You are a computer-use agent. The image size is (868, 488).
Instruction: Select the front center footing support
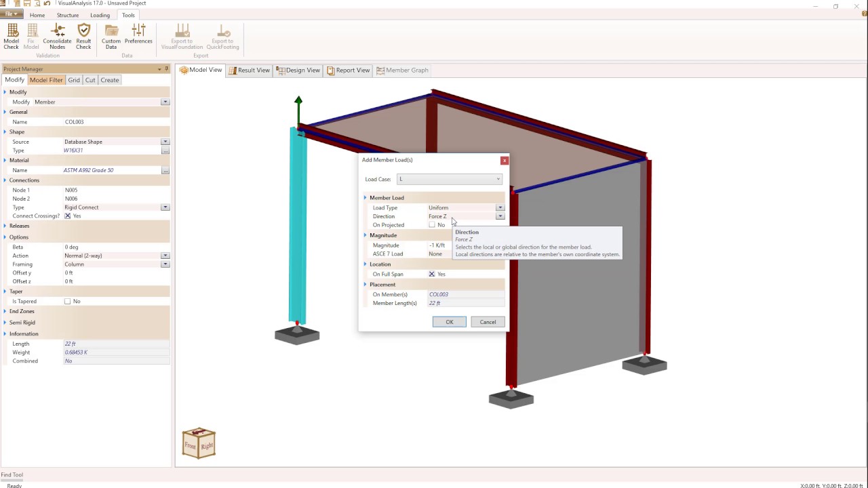[511, 398]
